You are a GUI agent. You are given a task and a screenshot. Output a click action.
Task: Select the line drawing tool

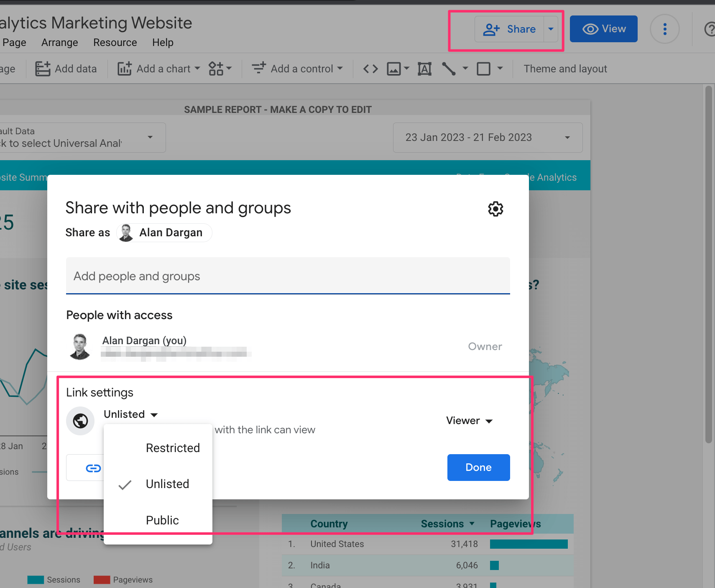tap(449, 69)
